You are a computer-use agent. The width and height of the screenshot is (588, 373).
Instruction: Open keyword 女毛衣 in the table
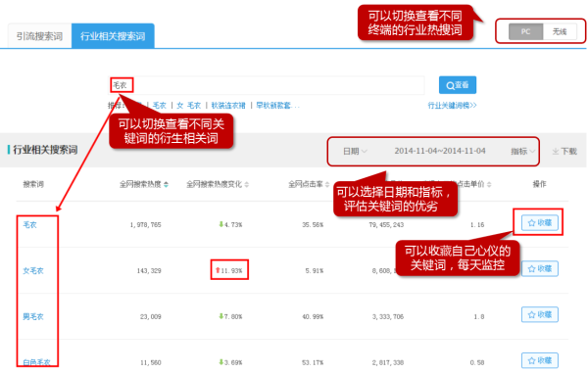coord(33,271)
